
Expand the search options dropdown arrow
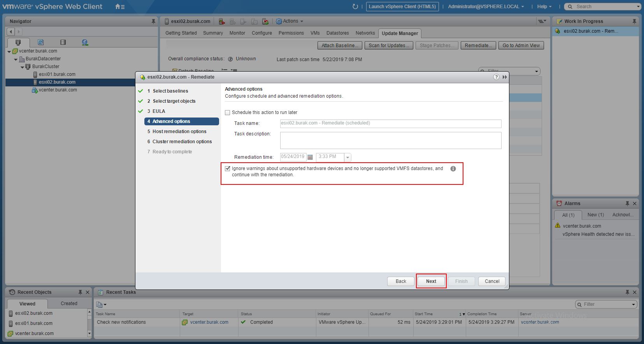tap(638, 7)
